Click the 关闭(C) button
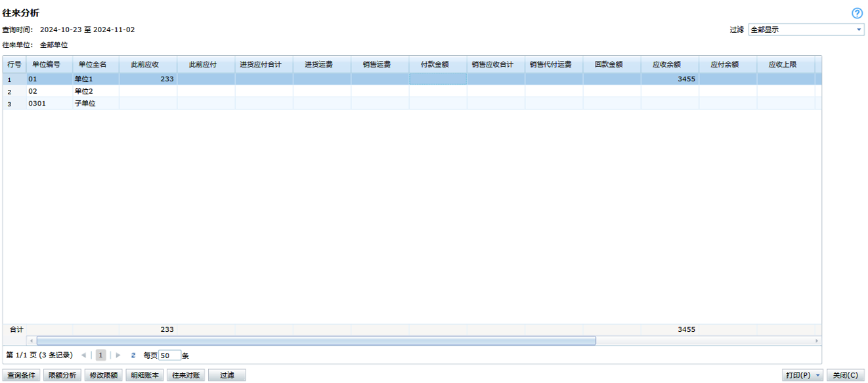The height and width of the screenshot is (383, 868). pyautogui.click(x=845, y=375)
